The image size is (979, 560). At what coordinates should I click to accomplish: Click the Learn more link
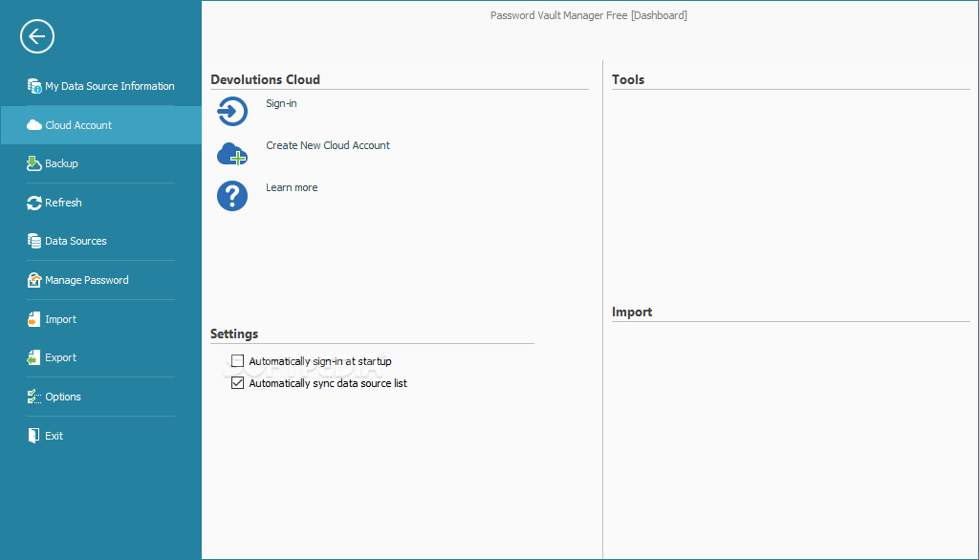coord(292,187)
